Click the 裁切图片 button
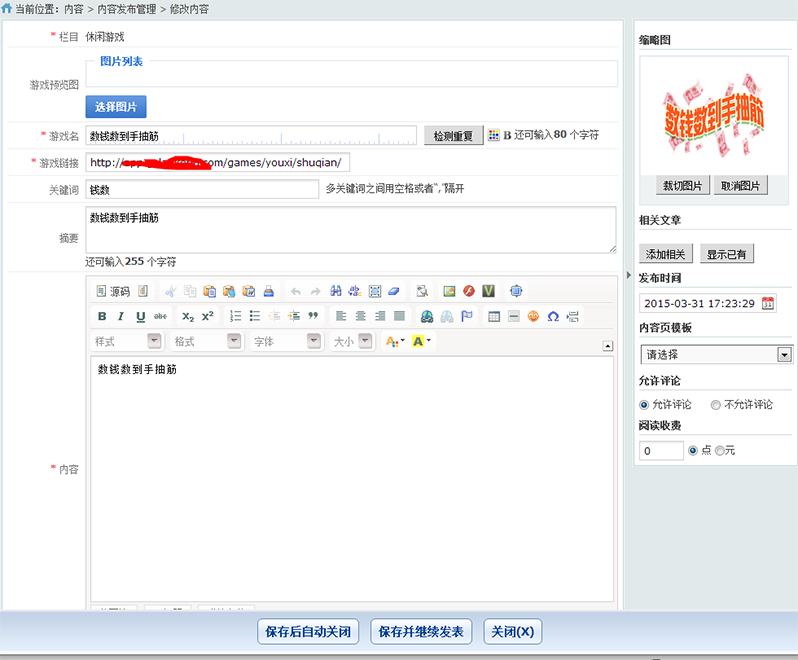This screenshot has width=798, height=660. click(x=682, y=185)
